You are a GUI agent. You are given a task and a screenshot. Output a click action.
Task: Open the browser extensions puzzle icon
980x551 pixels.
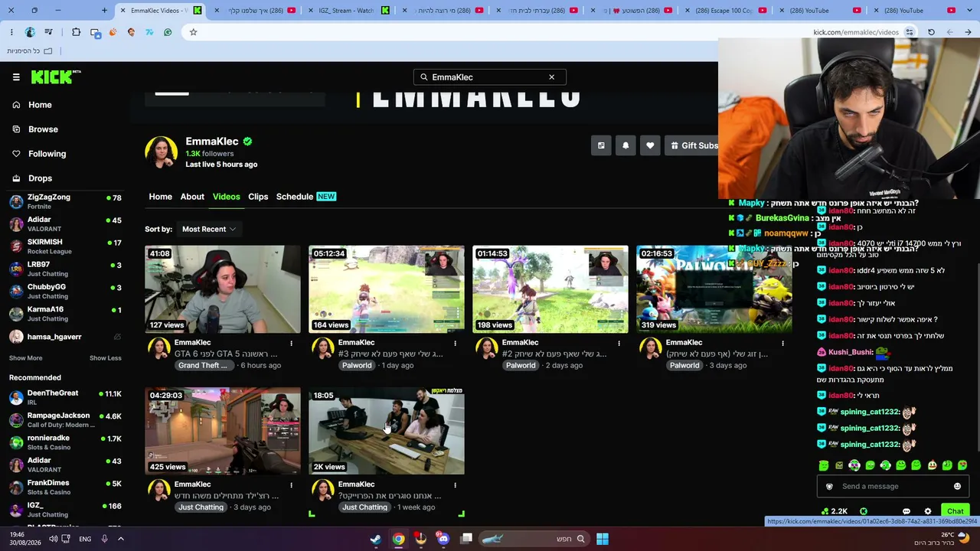pyautogui.click(x=76, y=32)
